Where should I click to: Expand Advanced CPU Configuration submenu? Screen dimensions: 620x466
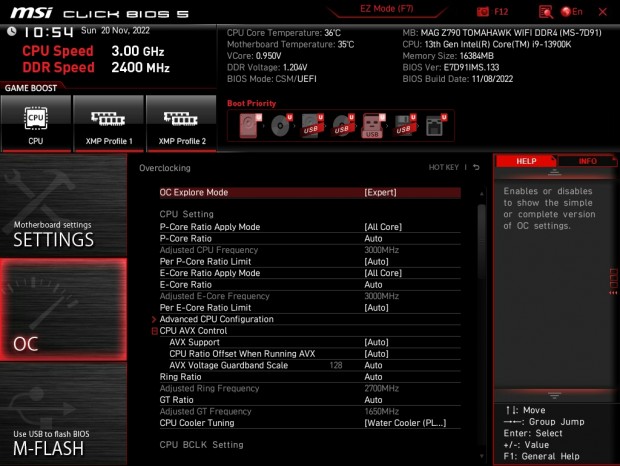pos(216,319)
